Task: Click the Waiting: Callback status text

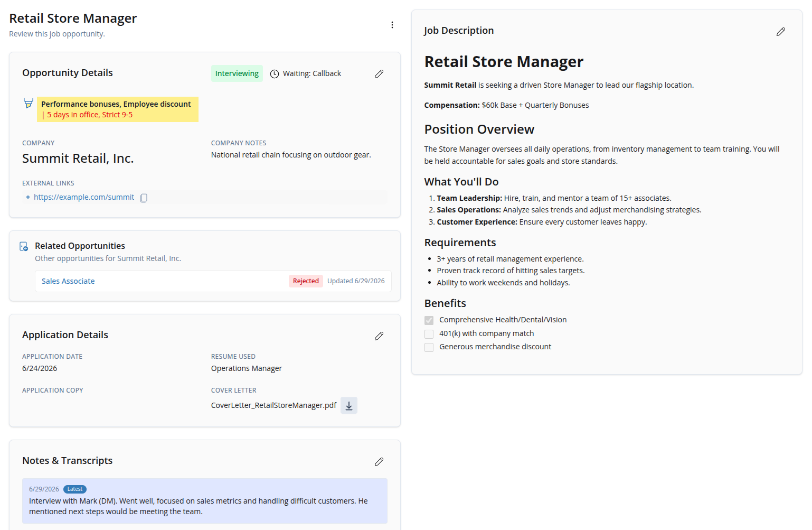Action: pyautogui.click(x=312, y=73)
